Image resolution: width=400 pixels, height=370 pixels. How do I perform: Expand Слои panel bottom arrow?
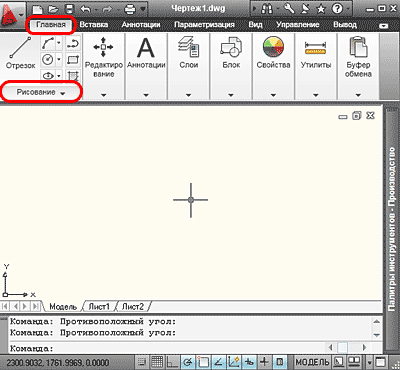[x=188, y=95]
